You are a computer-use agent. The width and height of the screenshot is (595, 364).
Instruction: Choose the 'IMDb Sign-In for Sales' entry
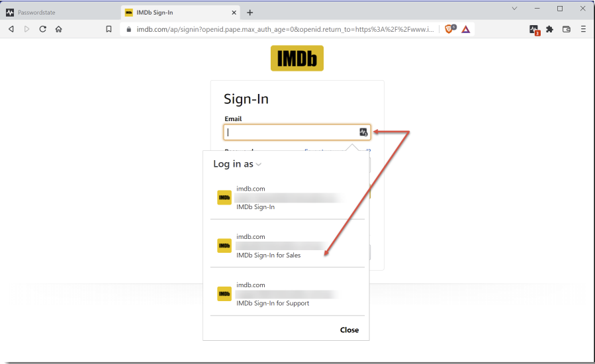pyautogui.click(x=287, y=246)
